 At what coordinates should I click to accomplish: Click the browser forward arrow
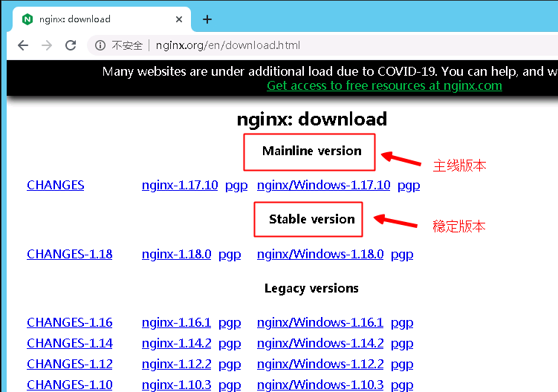pyautogui.click(x=47, y=45)
